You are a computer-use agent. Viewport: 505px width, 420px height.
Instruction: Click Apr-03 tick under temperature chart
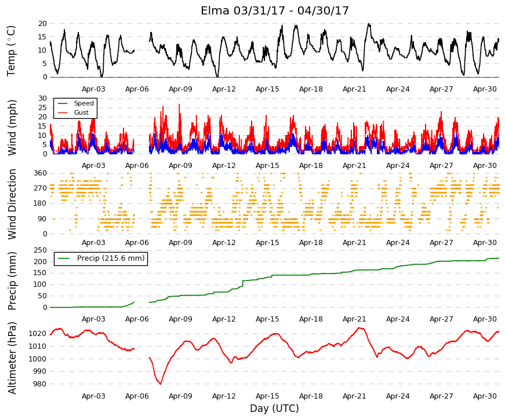click(x=93, y=89)
